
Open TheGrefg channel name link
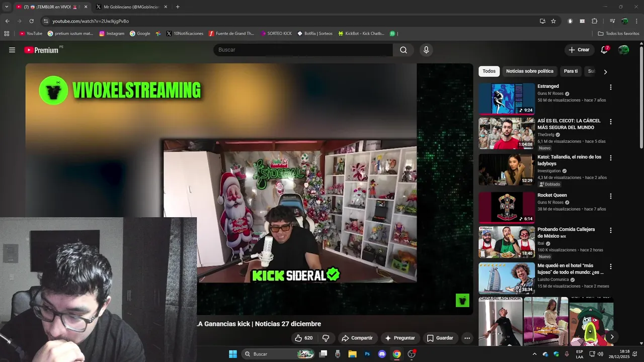545,135
